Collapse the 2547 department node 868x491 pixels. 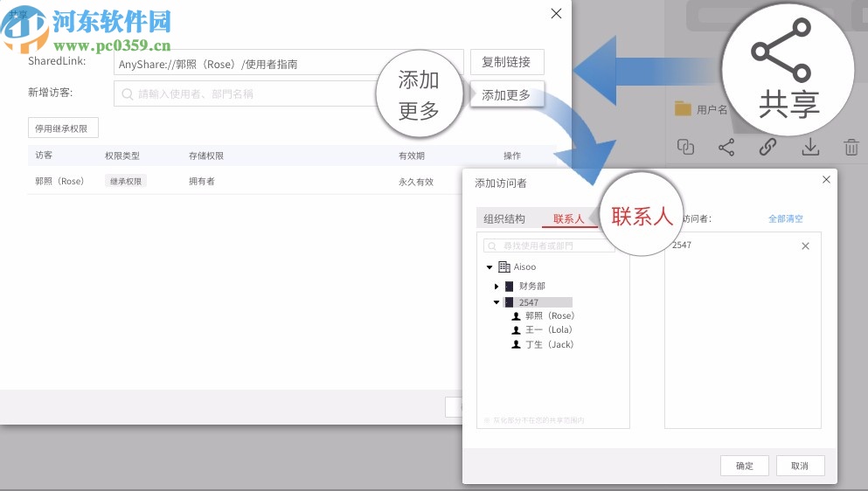click(496, 302)
